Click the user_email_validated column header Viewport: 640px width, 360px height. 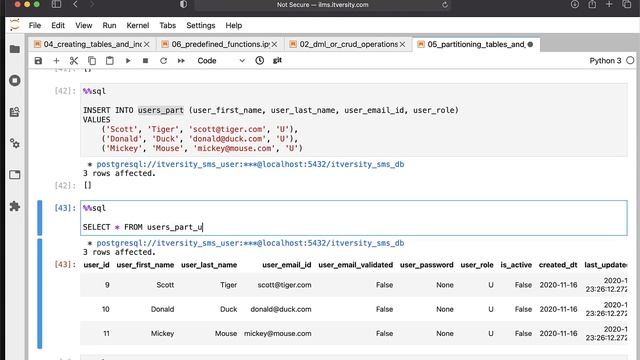[356, 265]
